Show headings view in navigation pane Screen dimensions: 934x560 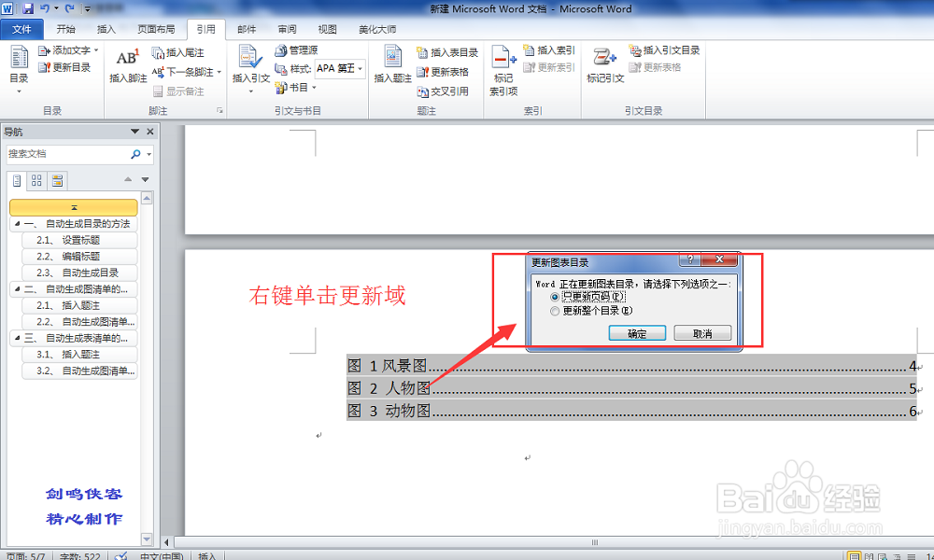(17, 180)
